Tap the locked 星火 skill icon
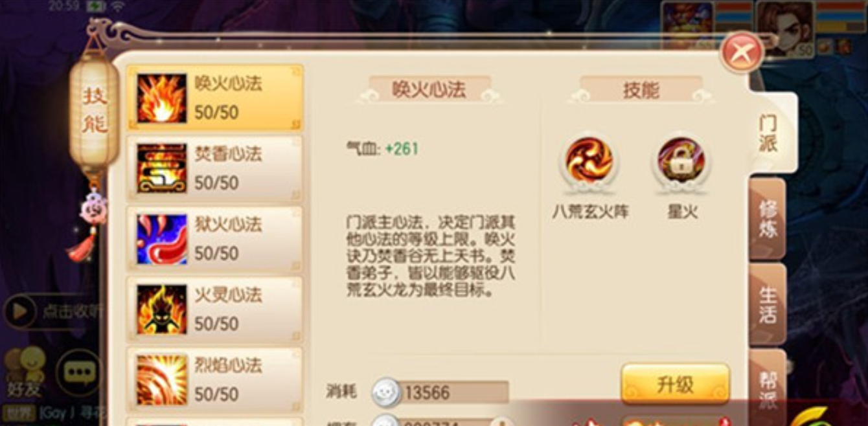The image size is (868, 426). pyautogui.click(x=681, y=163)
